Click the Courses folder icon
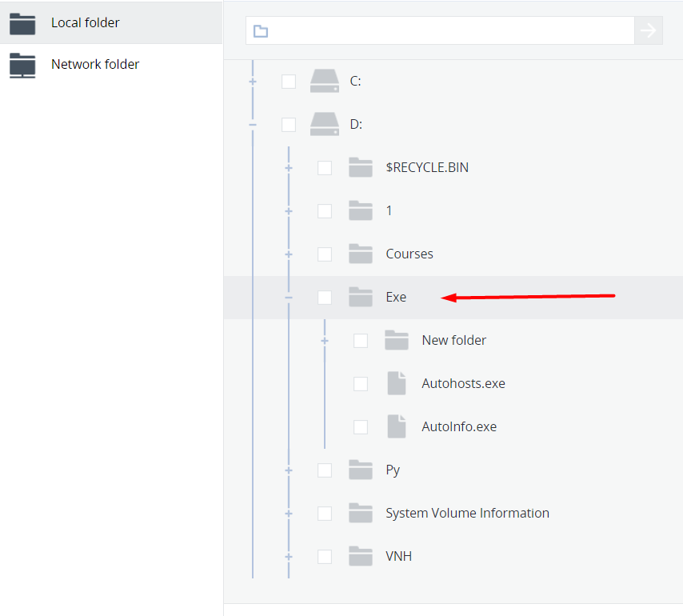Screen dimensions: 683x616 tap(361, 254)
